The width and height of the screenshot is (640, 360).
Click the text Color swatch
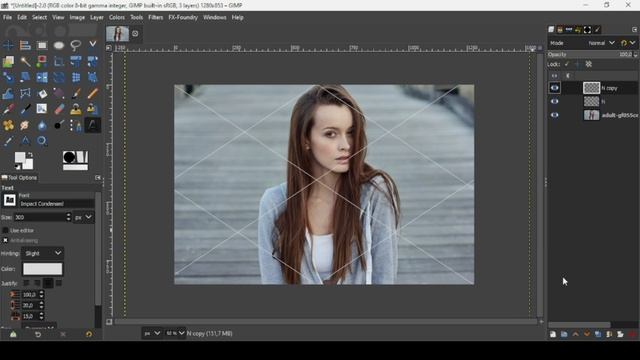[x=42, y=269]
